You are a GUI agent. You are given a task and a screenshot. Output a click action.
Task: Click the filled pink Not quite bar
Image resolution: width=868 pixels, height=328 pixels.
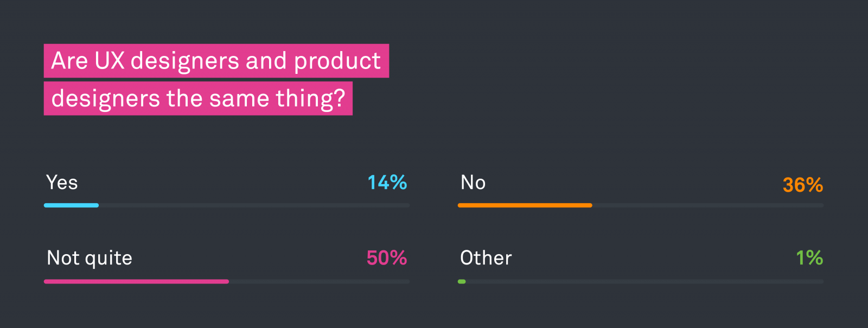[136, 281]
